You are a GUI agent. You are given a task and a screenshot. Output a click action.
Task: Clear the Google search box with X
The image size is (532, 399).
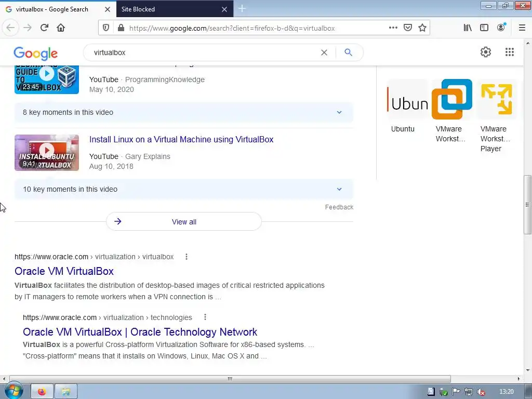[324, 52]
